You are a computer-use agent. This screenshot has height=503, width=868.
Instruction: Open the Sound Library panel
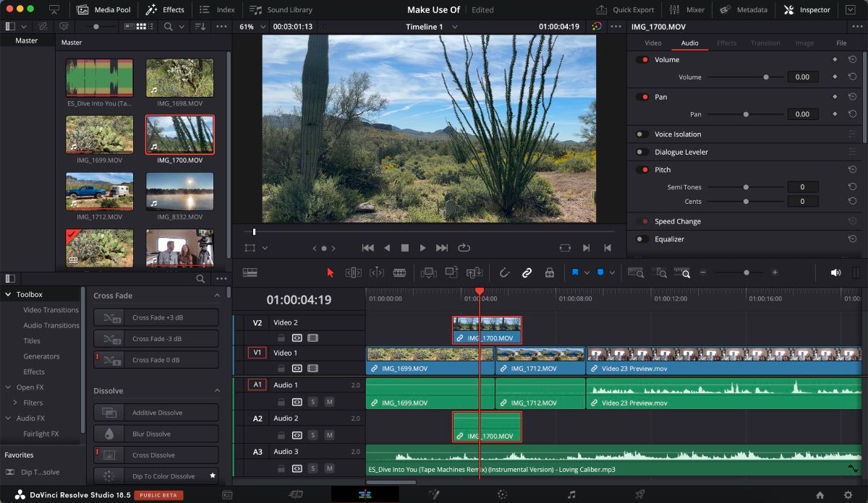click(x=281, y=9)
